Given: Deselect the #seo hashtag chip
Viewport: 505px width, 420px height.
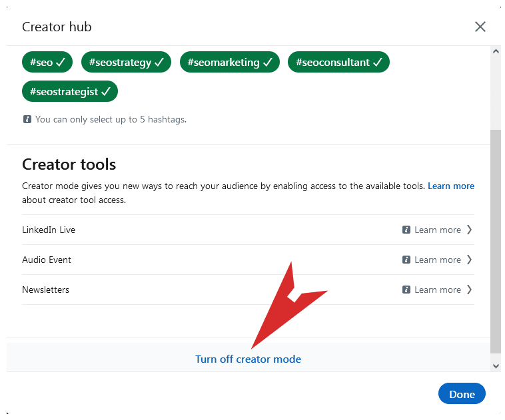Looking at the screenshot, I should [47, 62].
